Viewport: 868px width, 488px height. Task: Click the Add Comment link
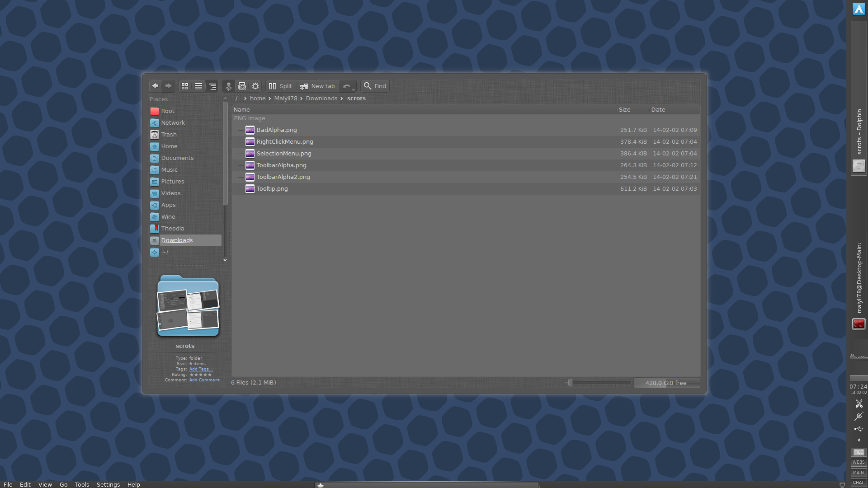(206, 380)
